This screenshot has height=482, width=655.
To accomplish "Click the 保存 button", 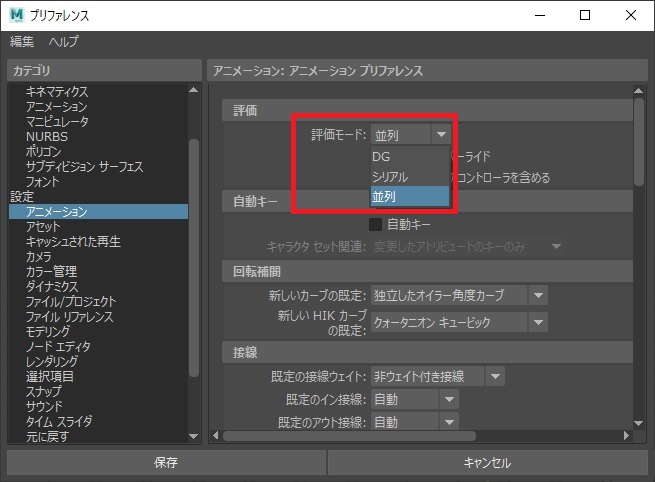I will [x=166, y=462].
